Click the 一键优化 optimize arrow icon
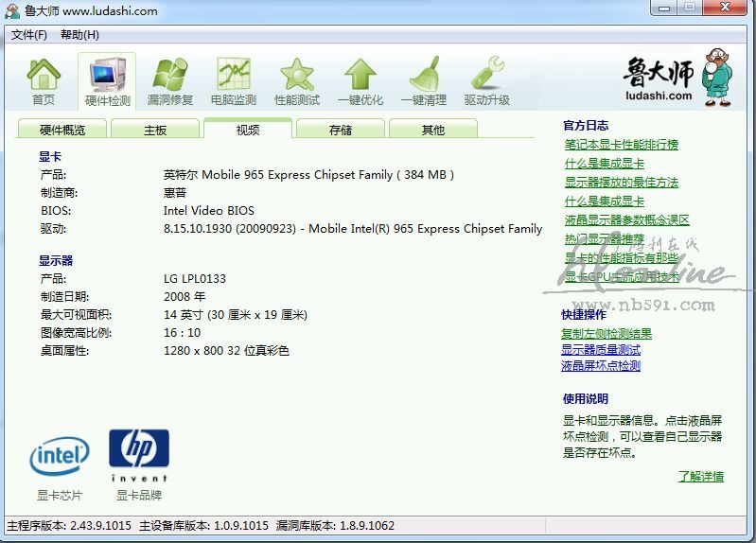 click(360, 81)
